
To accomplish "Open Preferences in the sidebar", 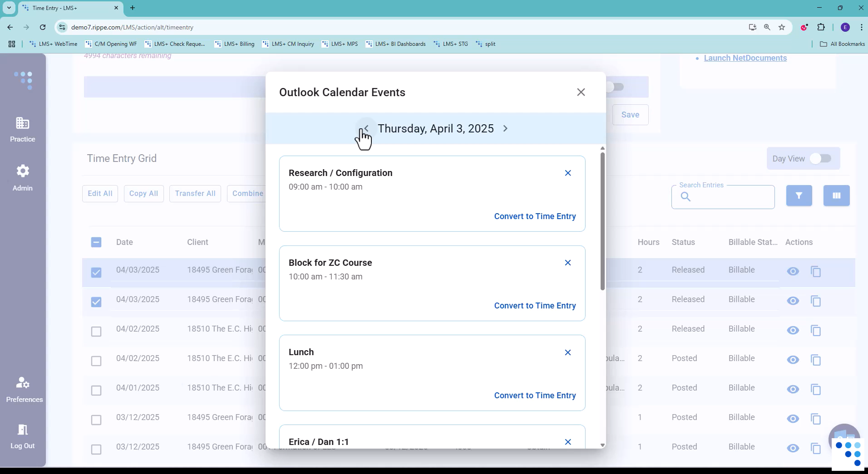I will [24, 390].
